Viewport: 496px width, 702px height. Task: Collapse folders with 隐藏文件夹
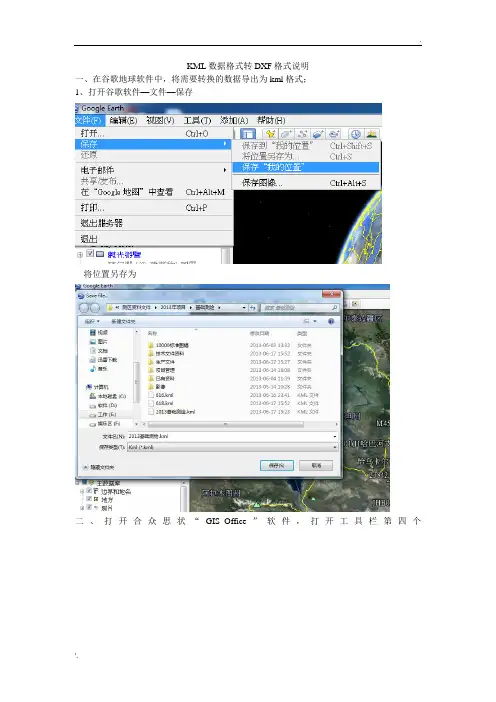[x=99, y=467]
